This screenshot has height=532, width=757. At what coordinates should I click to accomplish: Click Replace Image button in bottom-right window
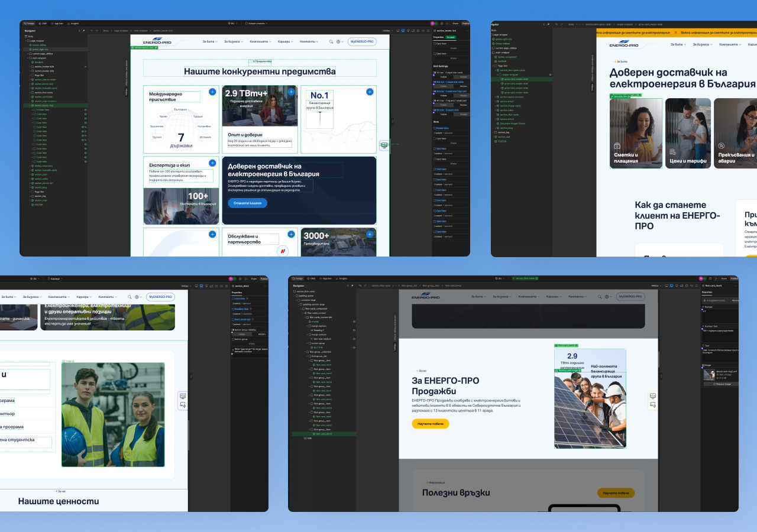click(x=722, y=384)
